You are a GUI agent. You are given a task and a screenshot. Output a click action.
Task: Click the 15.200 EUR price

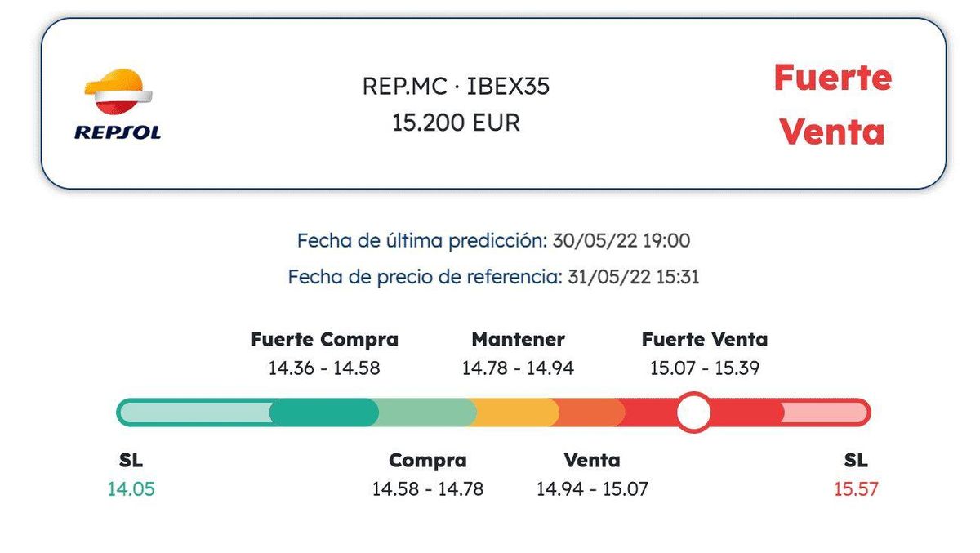tap(456, 123)
